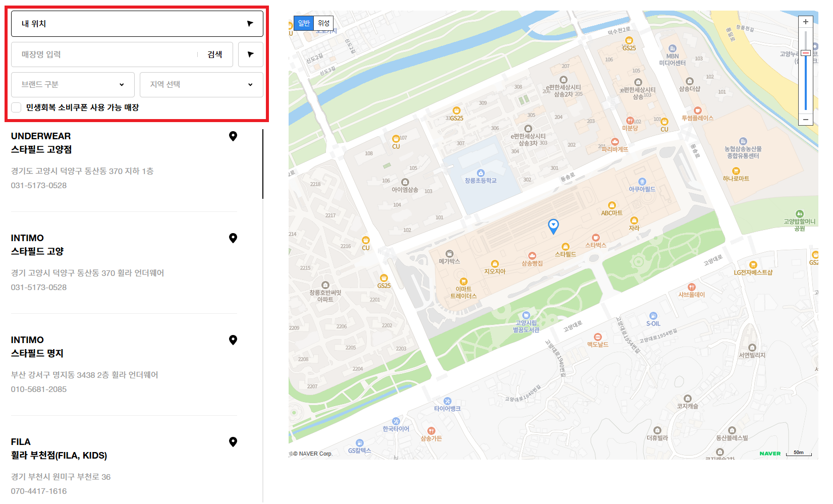Click the 스타벅스 marker on the map
This screenshot has height=504, width=833.
pyautogui.click(x=596, y=238)
